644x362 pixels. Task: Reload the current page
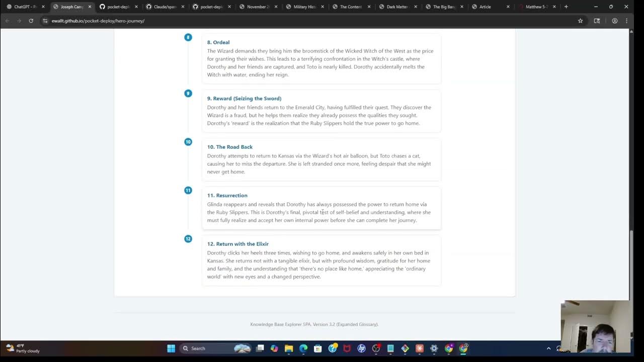(x=31, y=21)
